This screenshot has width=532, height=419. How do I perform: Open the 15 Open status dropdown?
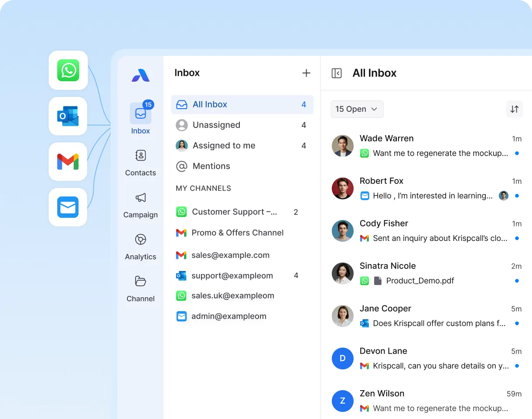coord(357,109)
